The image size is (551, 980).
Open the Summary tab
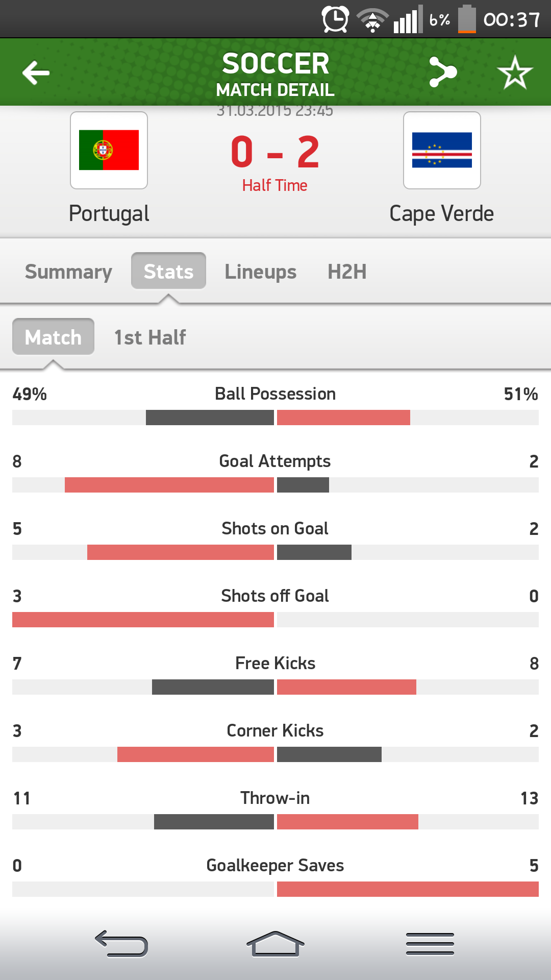(68, 272)
